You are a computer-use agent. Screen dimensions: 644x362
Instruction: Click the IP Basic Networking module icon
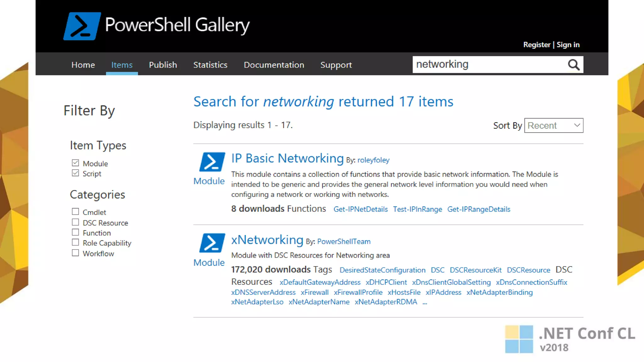(x=212, y=162)
